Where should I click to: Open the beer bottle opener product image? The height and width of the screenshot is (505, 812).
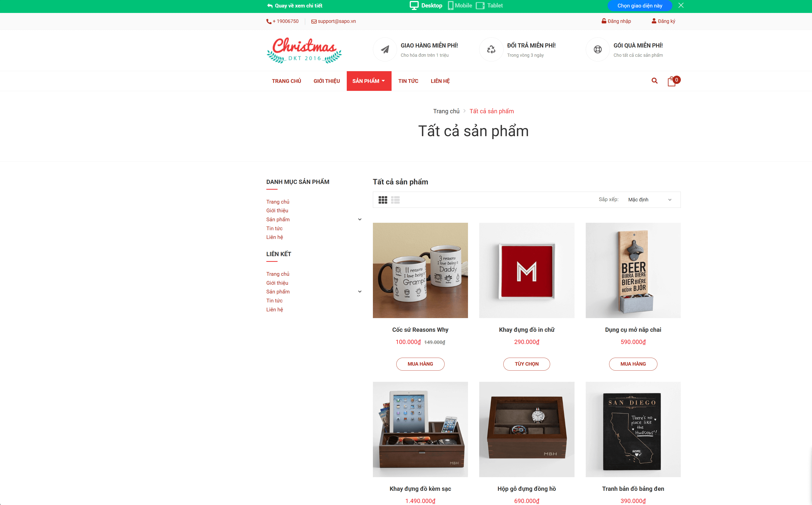click(633, 271)
